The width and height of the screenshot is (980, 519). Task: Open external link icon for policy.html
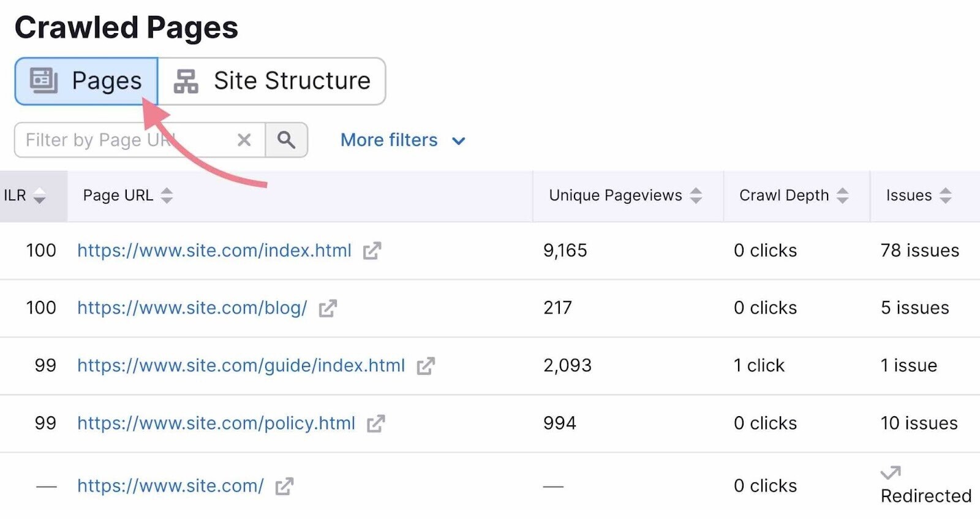tap(375, 423)
